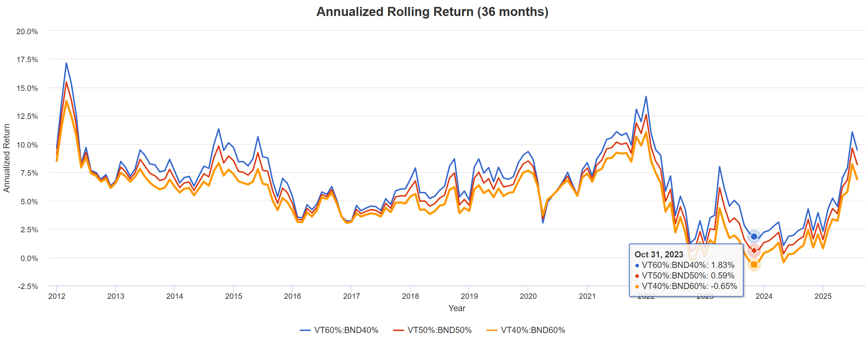The width and height of the screenshot is (868, 341).
Task: Click the Annualized Rolling Return chart title
Action: pos(432,12)
